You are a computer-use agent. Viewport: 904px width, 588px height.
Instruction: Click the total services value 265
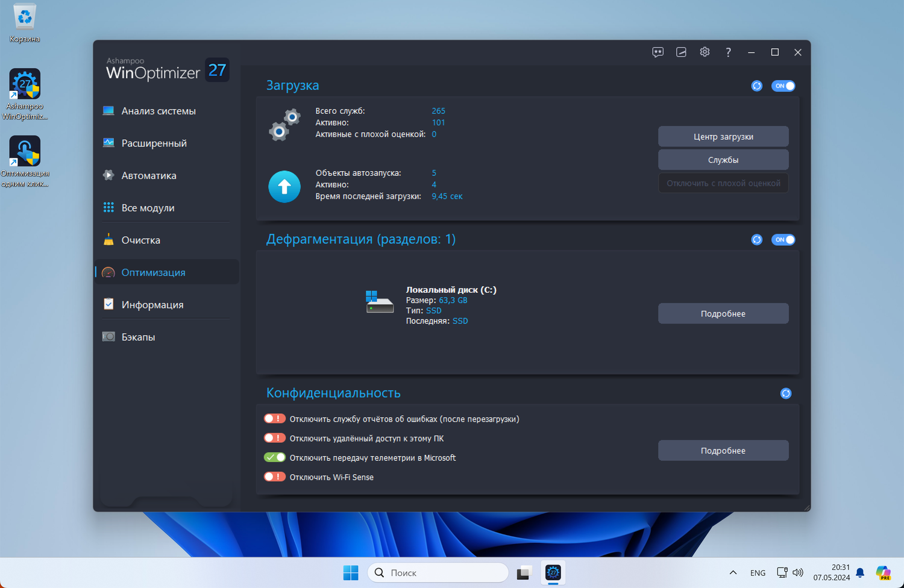438,111
